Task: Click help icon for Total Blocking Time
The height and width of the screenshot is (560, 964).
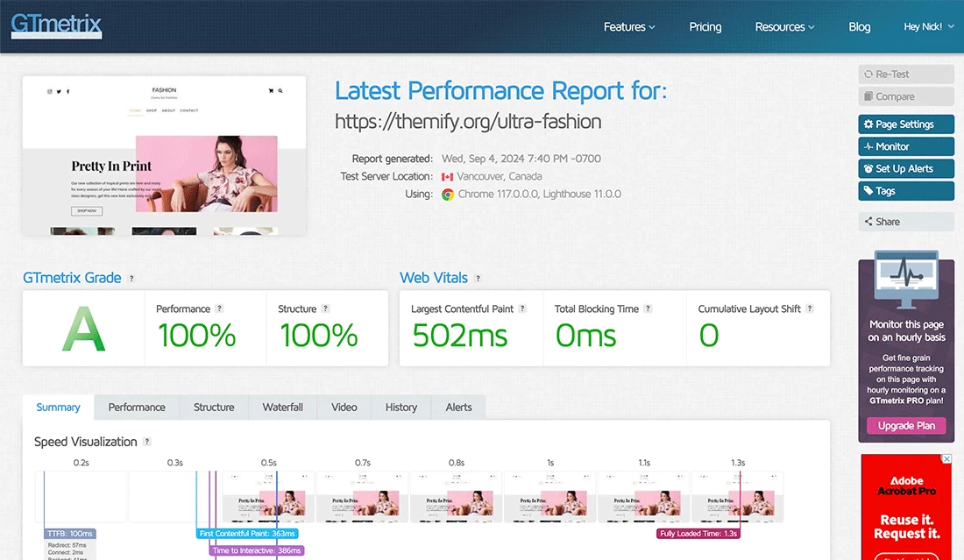Action: click(x=648, y=308)
